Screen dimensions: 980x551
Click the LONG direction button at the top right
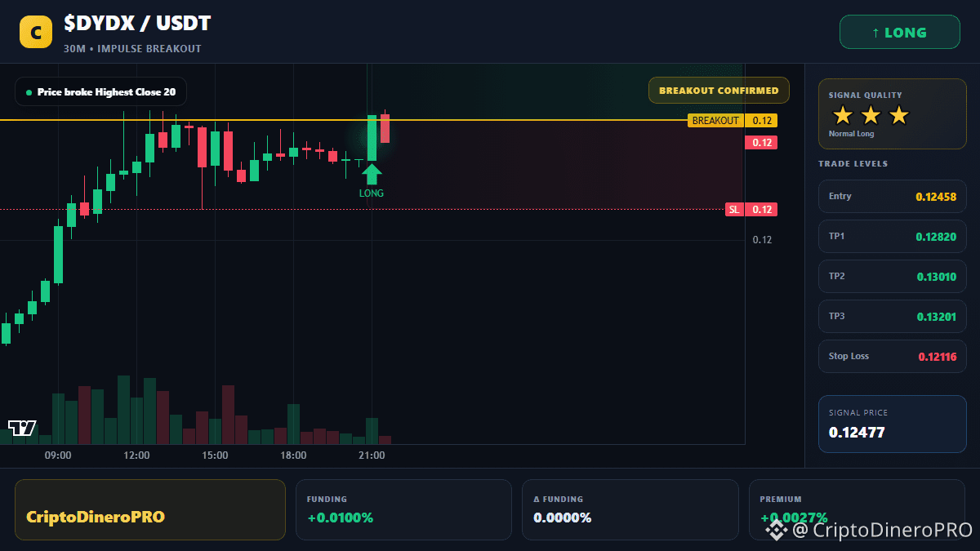coord(899,33)
